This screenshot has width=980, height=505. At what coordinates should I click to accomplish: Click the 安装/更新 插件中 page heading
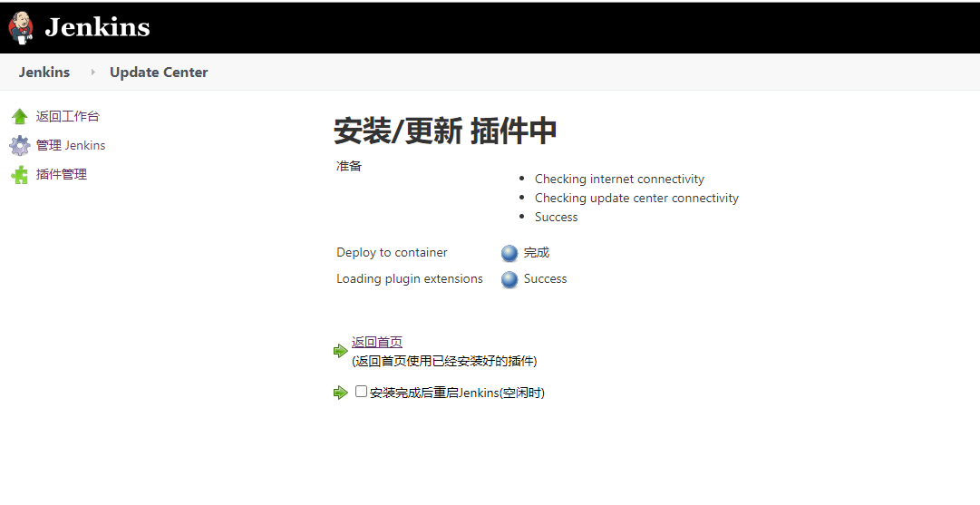[x=445, y=132]
